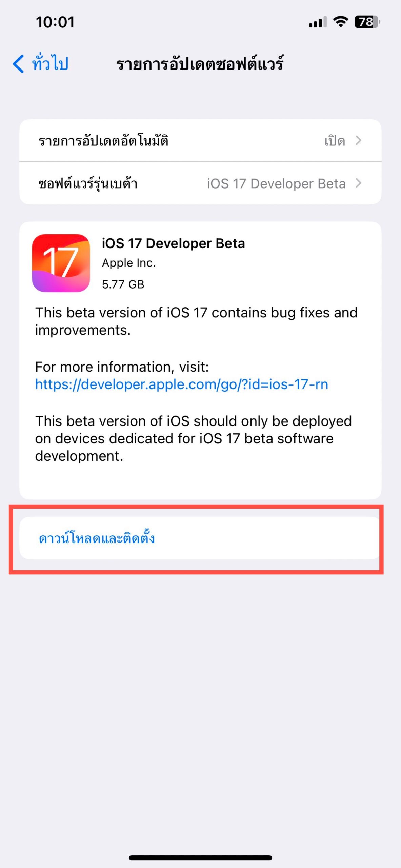Tap the battery level indicator
The image size is (401, 868).
pyautogui.click(x=367, y=22)
